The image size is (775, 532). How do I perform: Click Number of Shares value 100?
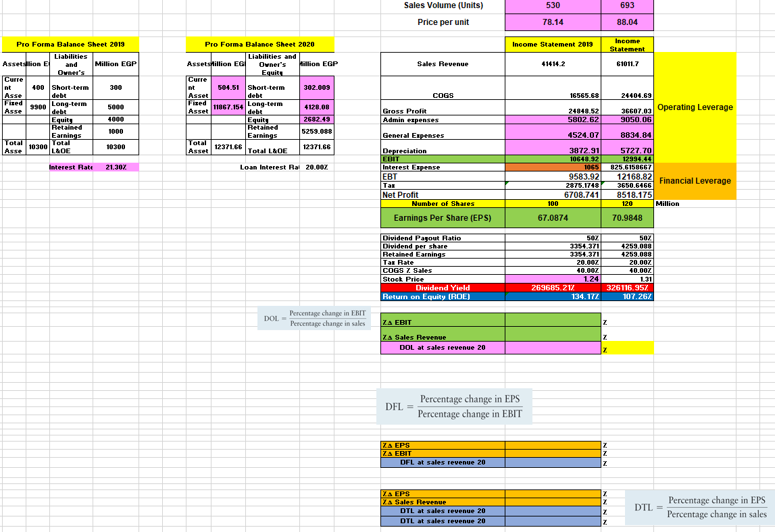point(553,203)
